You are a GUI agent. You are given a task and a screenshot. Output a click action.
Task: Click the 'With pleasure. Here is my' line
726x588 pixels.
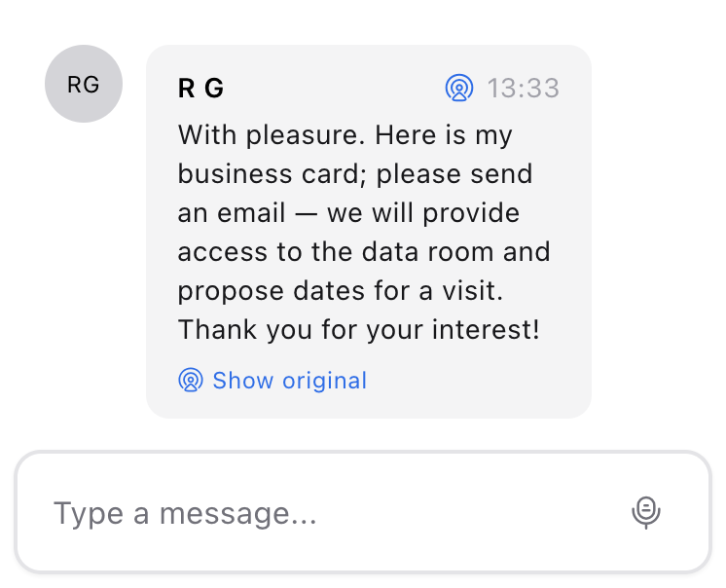(345, 134)
